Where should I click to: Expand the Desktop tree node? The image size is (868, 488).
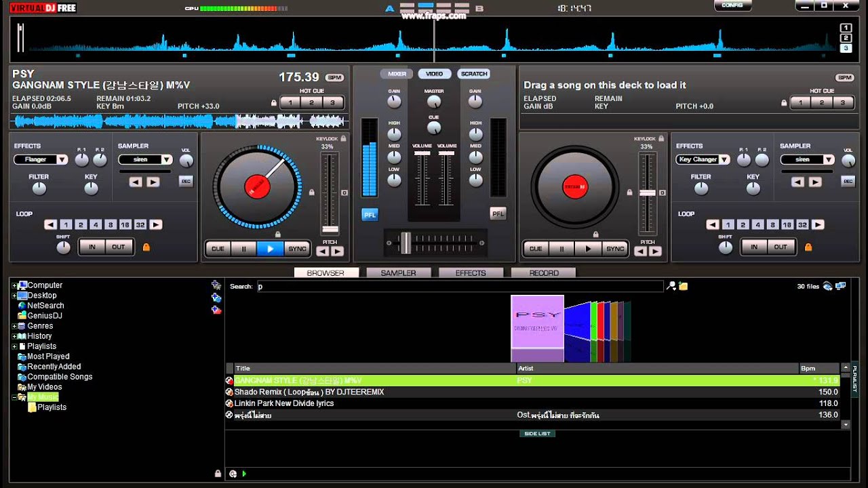(x=14, y=296)
